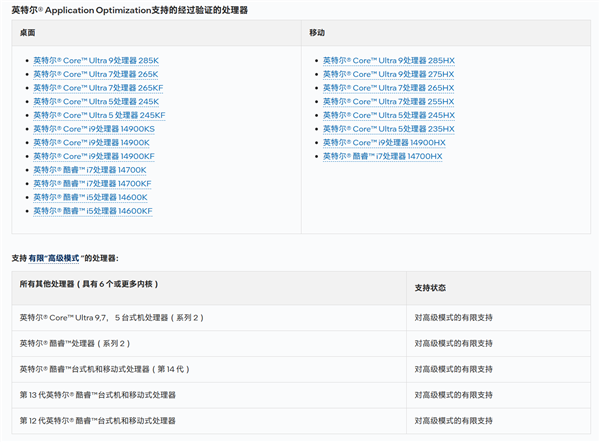Open 酷睿 i5 14600KF processor link
Screen dimensions: 600x442
[x=93, y=211]
